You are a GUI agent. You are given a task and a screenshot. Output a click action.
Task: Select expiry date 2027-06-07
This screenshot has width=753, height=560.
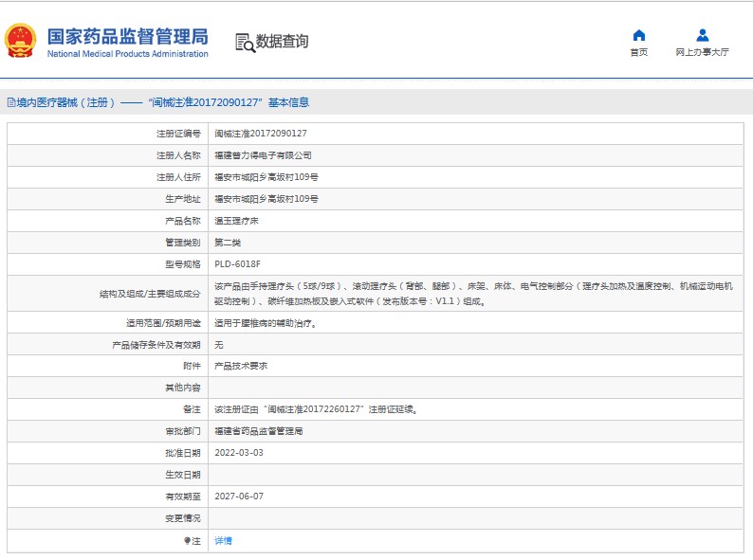tap(239, 497)
